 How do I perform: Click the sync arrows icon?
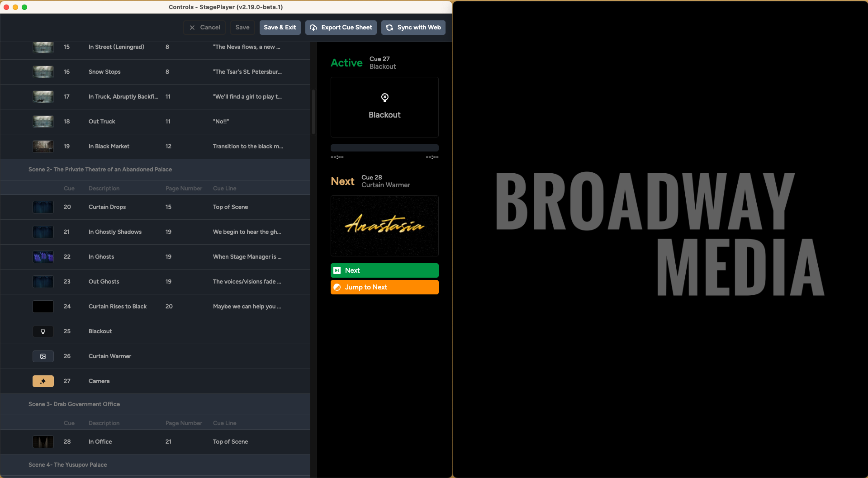coord(389,28)
